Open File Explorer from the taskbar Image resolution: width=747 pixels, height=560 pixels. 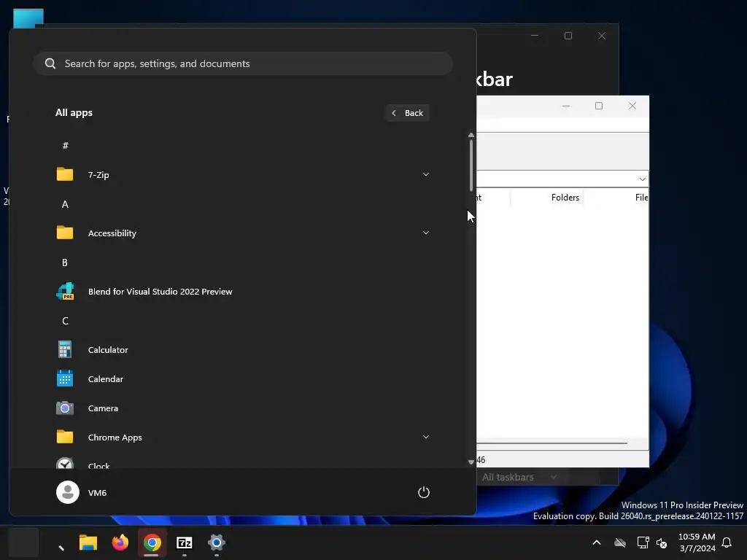[x=88, y=542]
